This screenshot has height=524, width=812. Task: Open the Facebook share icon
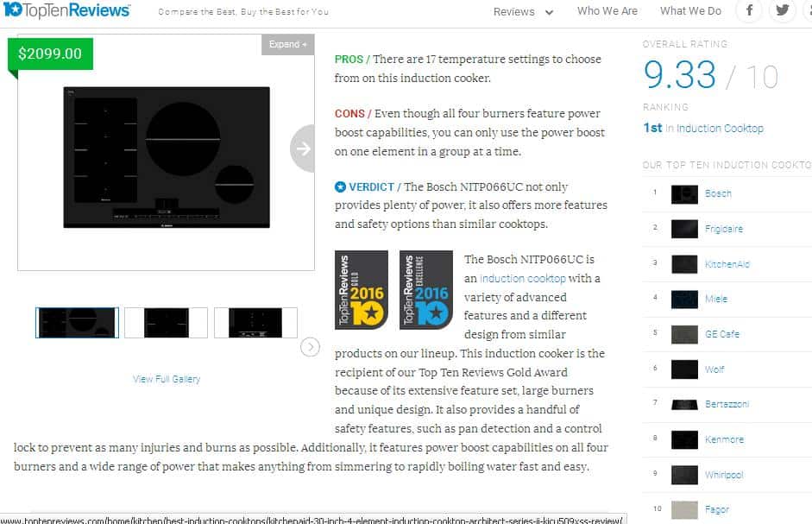tap(749, 10)
